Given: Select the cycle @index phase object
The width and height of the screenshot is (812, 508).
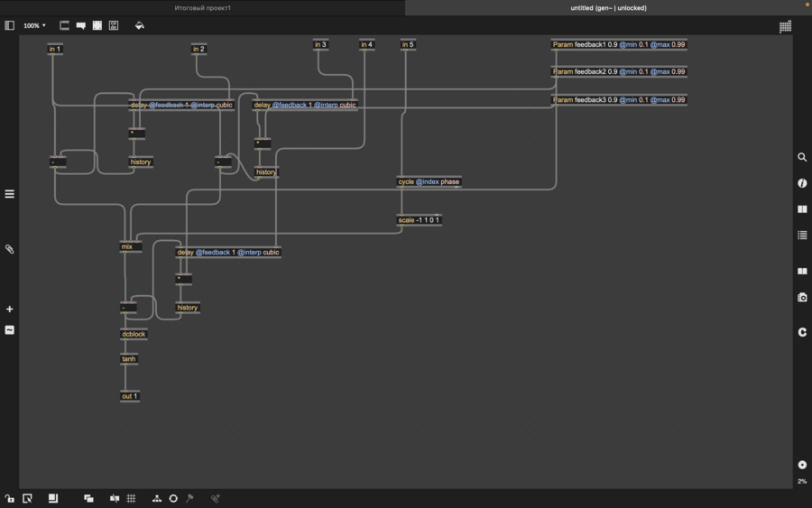Looking at the screenshot, I should (429, 181).
